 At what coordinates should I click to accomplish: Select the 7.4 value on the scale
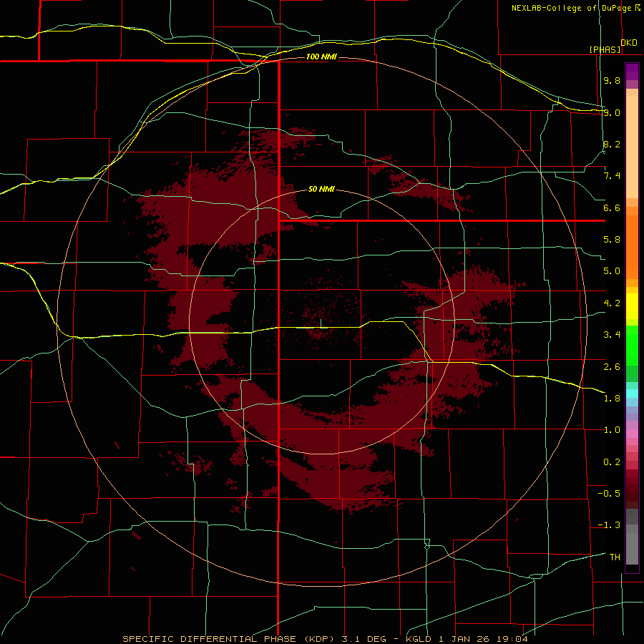coord(612,176)
